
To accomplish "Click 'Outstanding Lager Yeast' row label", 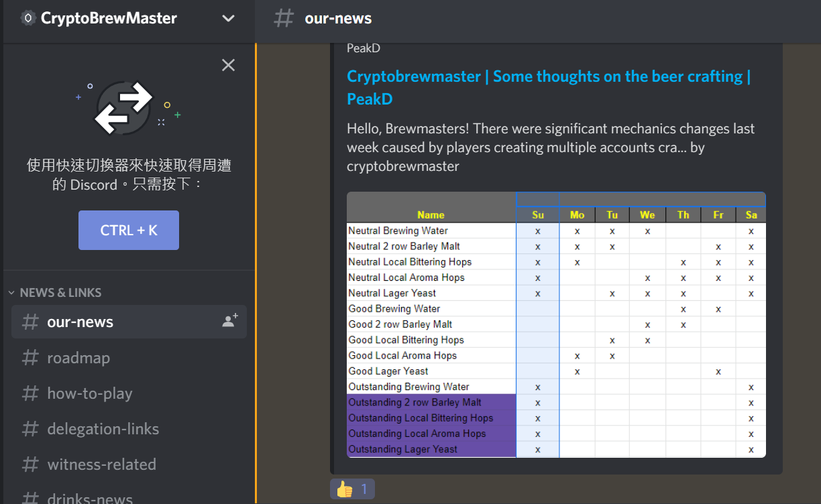I will [x=402, y=449].
